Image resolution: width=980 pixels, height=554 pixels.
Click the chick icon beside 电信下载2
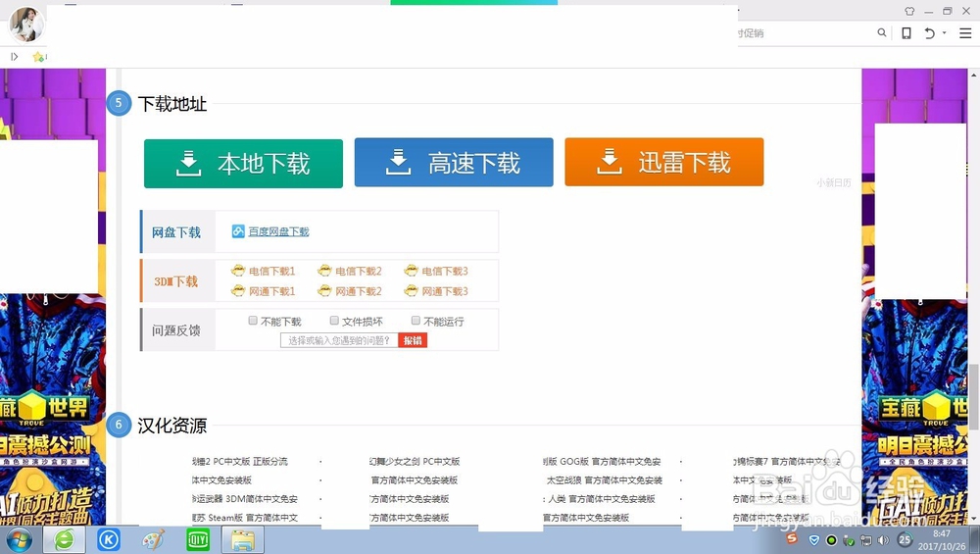point(324,270)
